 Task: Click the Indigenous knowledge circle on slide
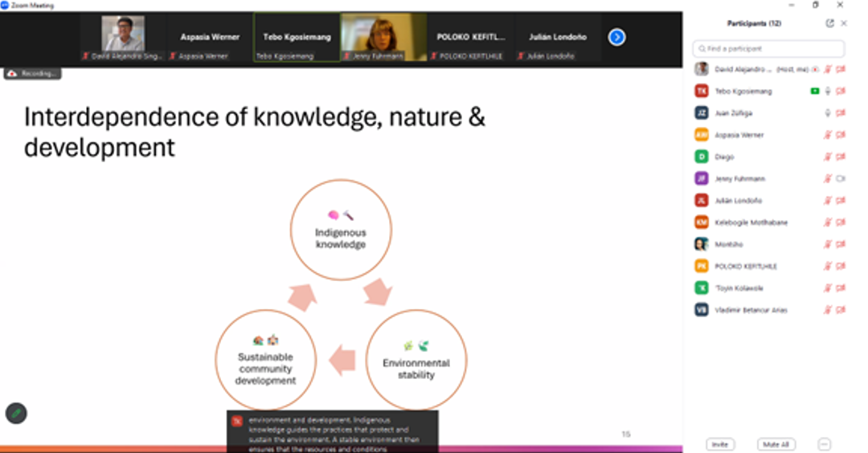click(341, 230)
